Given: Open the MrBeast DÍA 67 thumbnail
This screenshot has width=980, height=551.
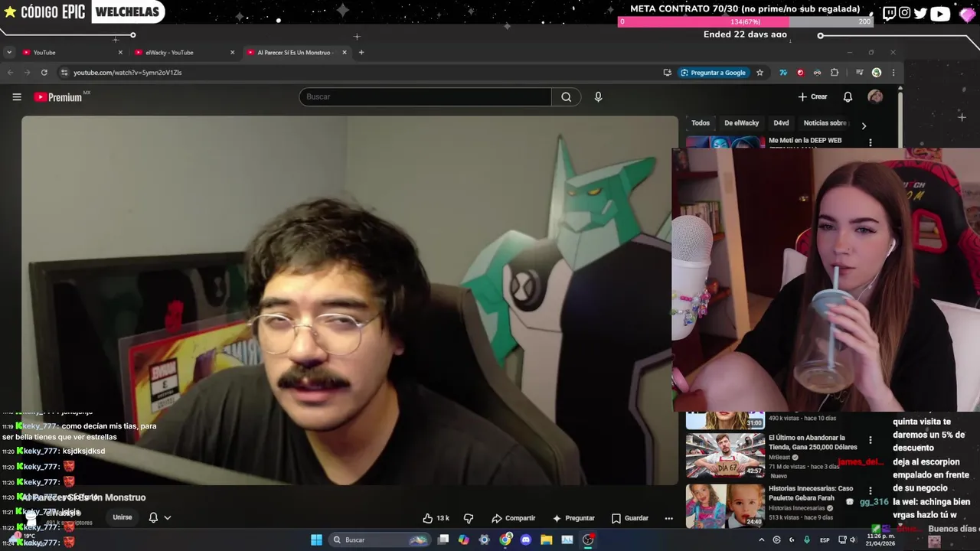Looking at the screenshot, I should [x=725, y=455].
